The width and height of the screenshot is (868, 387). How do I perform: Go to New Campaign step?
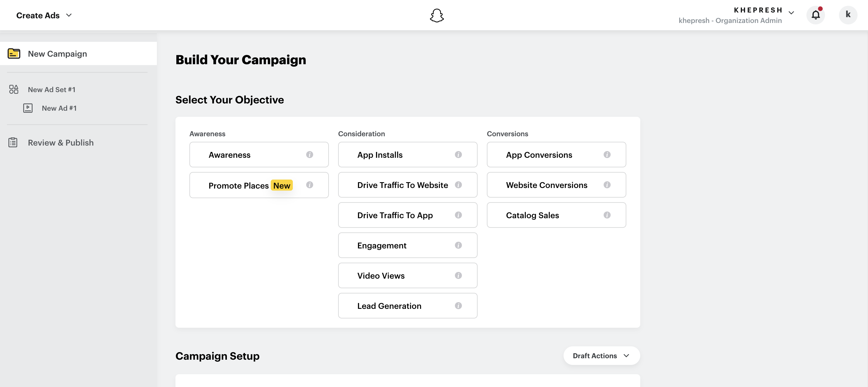[x=78, y=53]
